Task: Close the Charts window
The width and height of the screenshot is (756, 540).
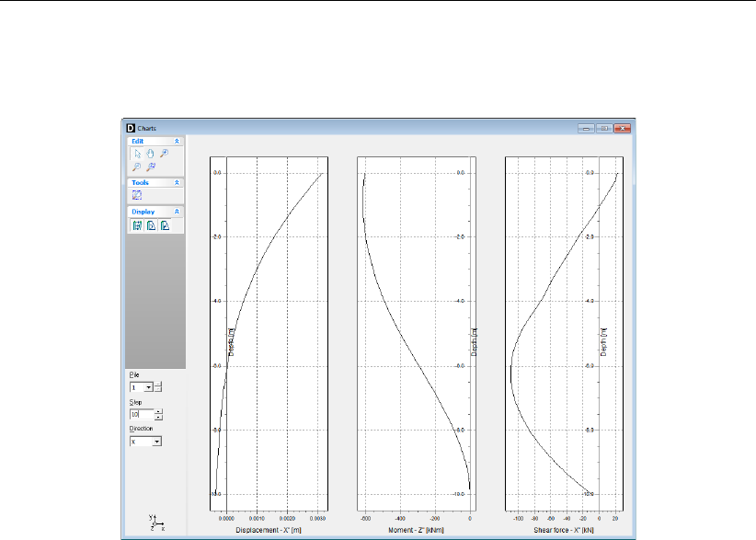Action: pos(622,128)
